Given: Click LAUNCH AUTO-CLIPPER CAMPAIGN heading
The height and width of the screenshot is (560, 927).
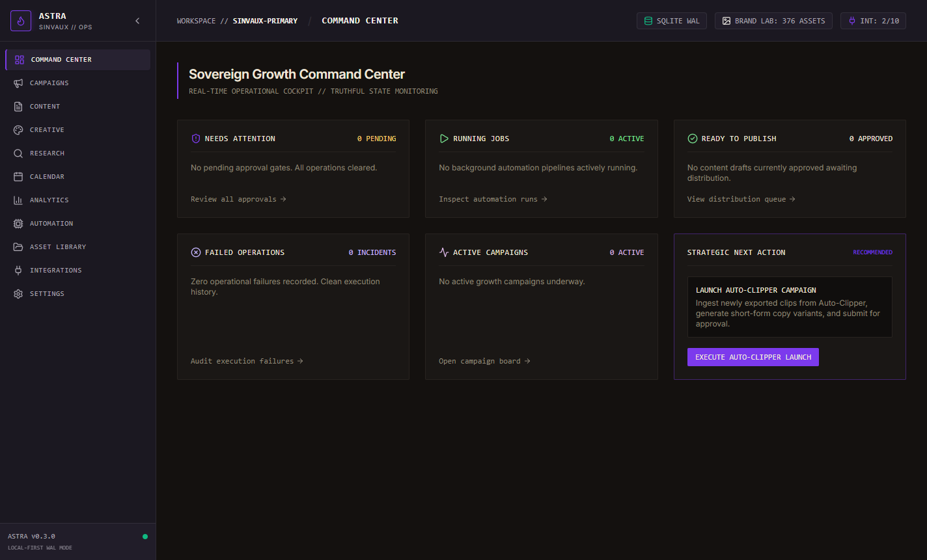Looking at the screenshot, I should click(x=756, y=290).
